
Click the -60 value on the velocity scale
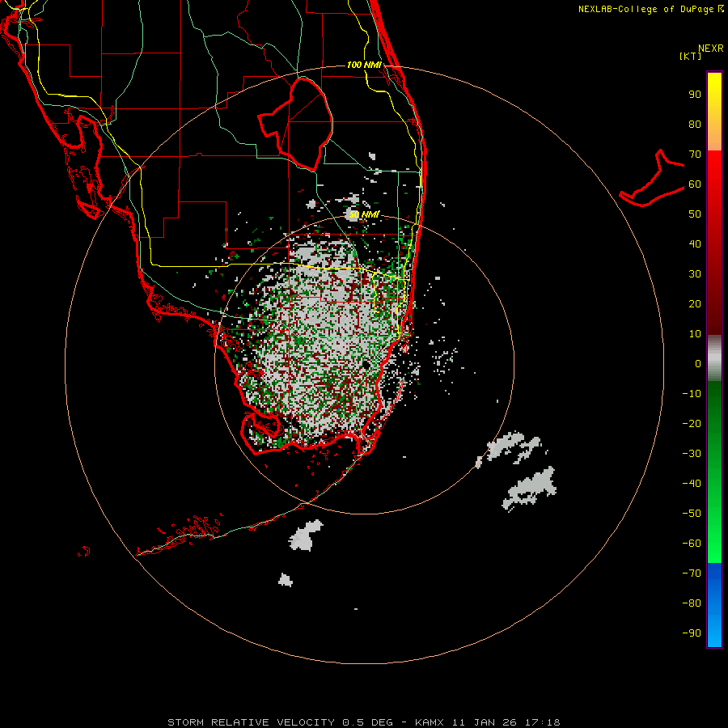pos(692,544)
